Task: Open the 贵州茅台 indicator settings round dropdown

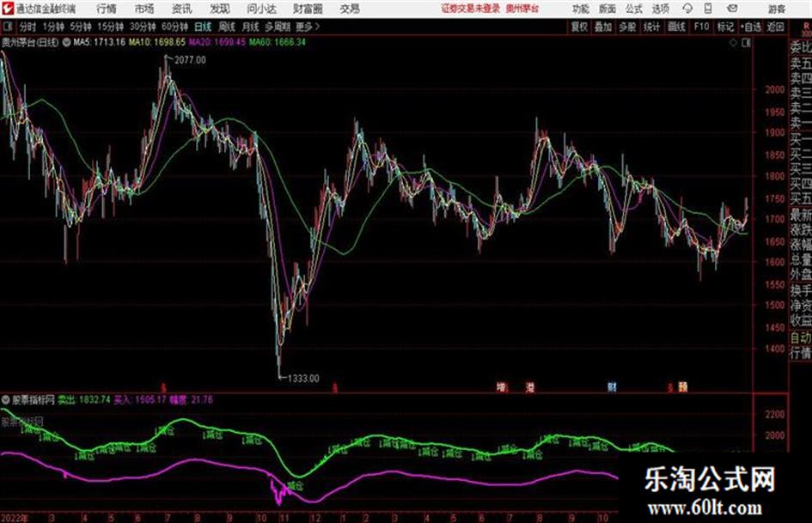Action: pos(66,42)
